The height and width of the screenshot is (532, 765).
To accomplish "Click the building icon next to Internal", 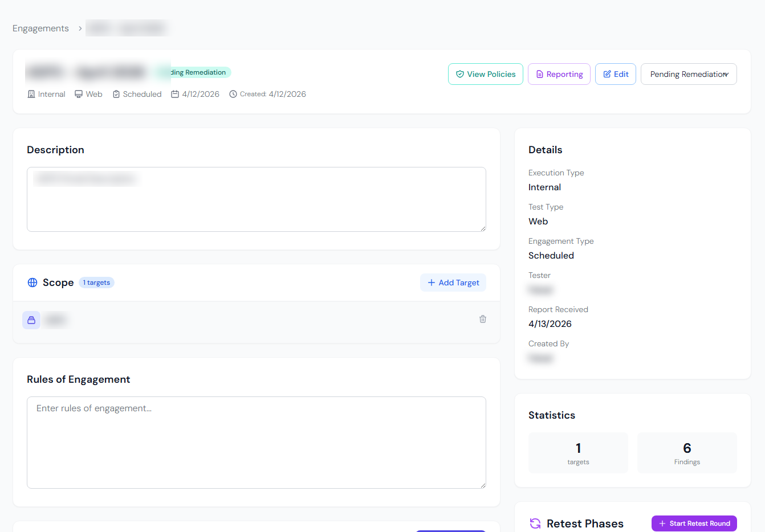I will (x=31, y=94).
